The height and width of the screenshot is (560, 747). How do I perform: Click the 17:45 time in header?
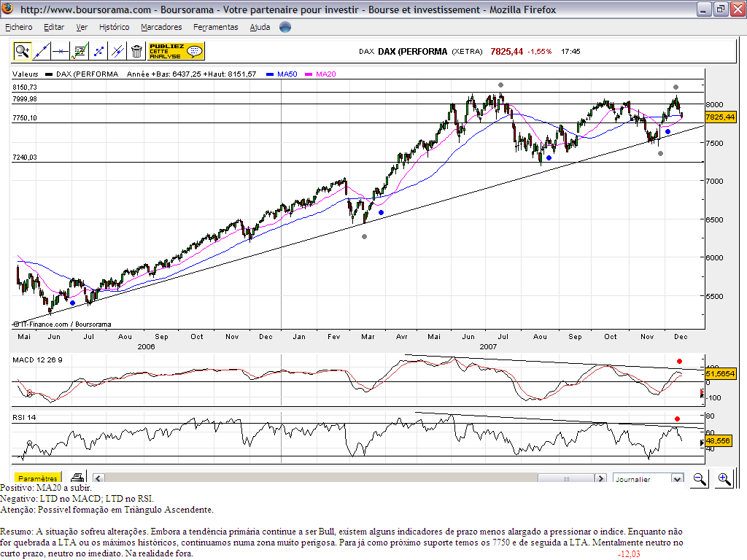click(570, 52)
